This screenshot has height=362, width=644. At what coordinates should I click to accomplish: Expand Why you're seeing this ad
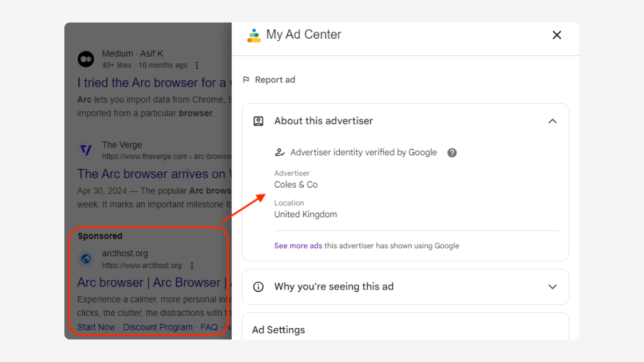(552, 286)
